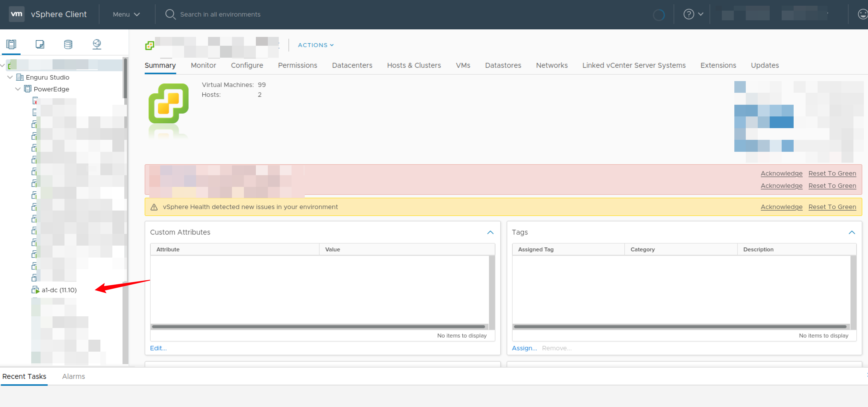Click the smiley feedback icon
Image resolution: width=868 pixels, height=407 pixels.
(x=863, y=14)
